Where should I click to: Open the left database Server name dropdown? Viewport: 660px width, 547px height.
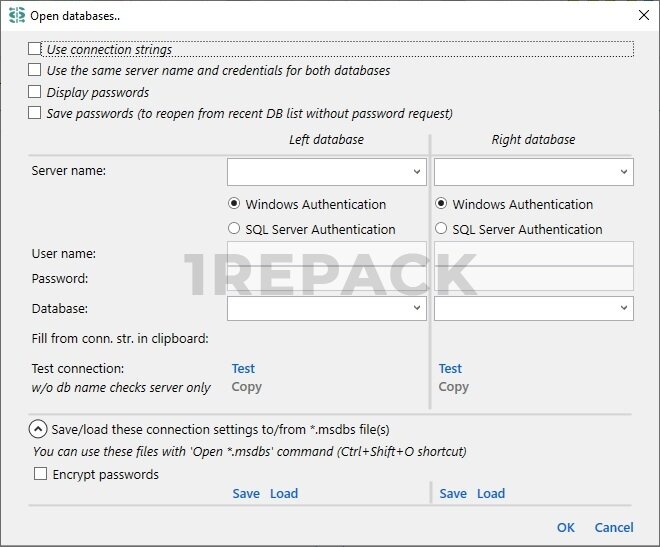pos(416,172)
